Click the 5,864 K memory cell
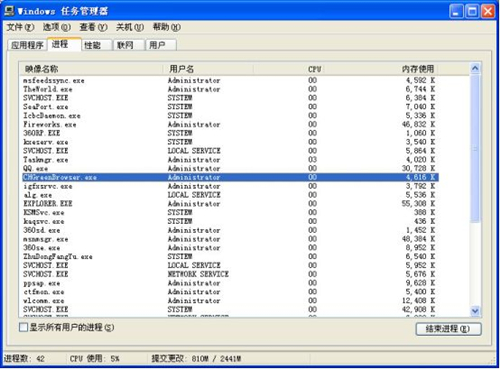This screenshot has width=500, height=369. pyautogui.click(x=420, y=151)
